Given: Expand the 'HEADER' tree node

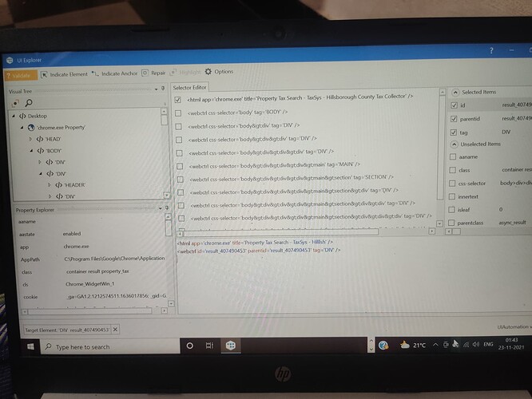Looking at the screenshot, I should 50,185.
